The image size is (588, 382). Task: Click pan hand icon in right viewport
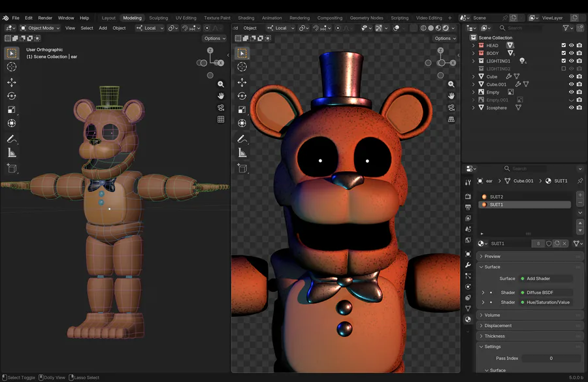451,96
